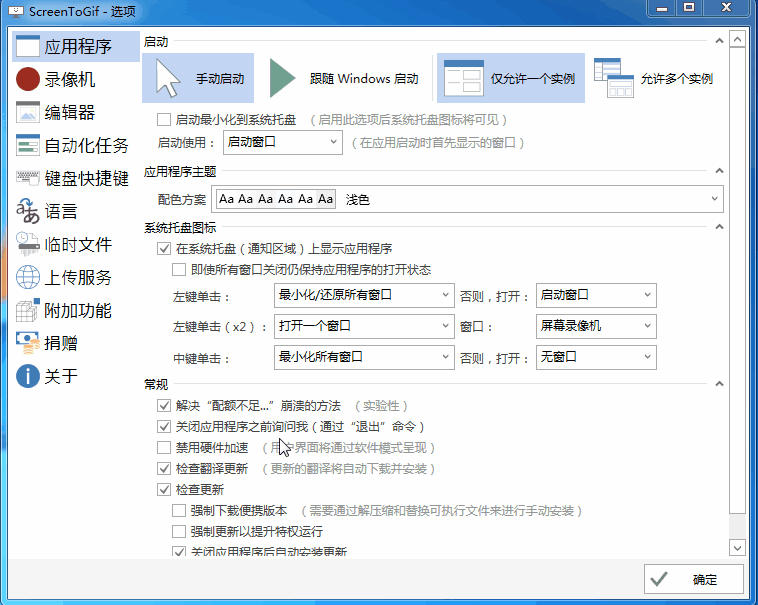Select 仅允许一个实例 option
758x605 pixels.
(x=511, y=78)
